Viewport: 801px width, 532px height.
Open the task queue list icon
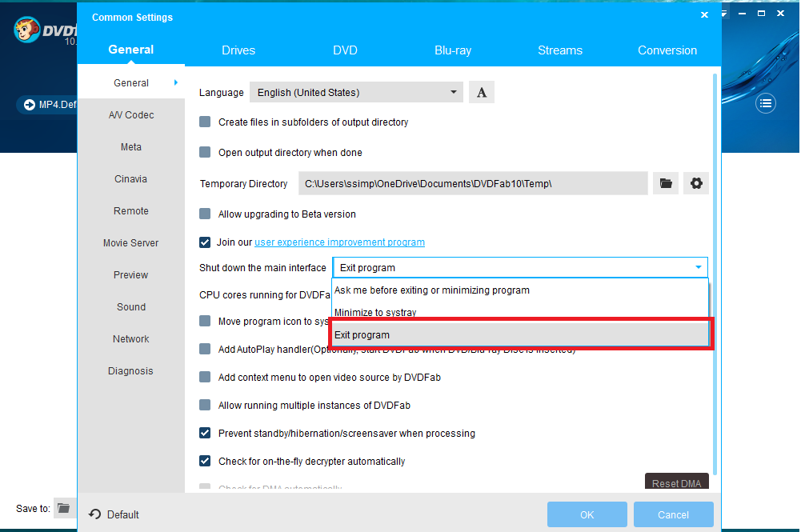pos(765,104)
